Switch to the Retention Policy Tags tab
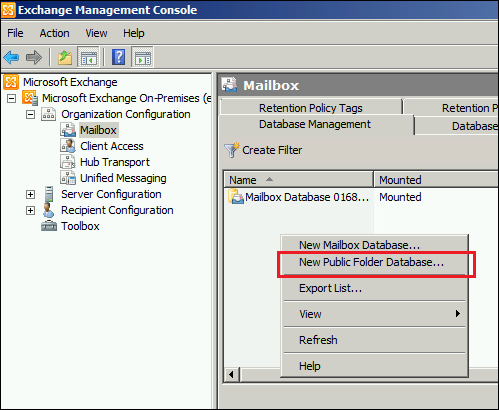The width and height of the screenshot is (499, 410). point(311,108)
